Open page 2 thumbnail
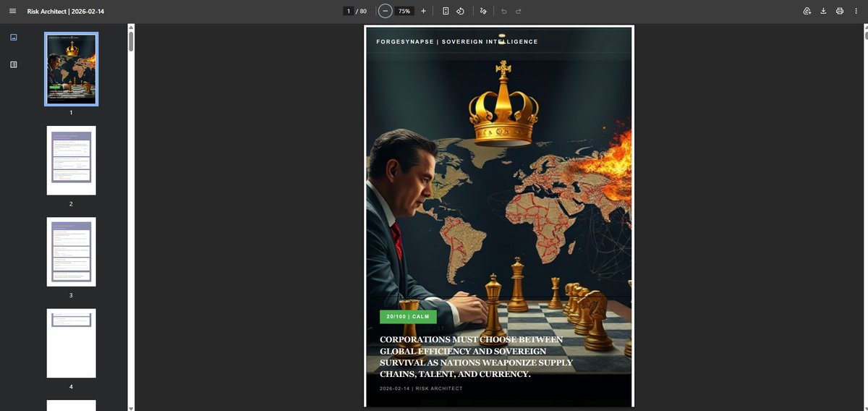The height and width of the screenshot is (411, 868). pyautogui.click(x=71, y=161)
